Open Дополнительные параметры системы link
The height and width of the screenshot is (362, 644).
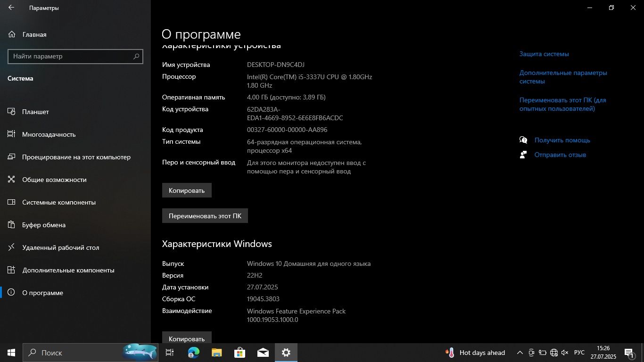point(563,77)
